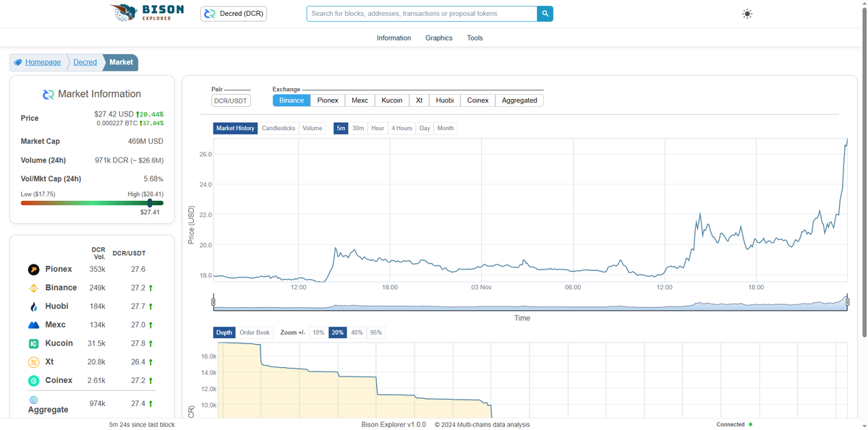
Task: Select the Huobi exchange button
Action: [x=445, y=100]
